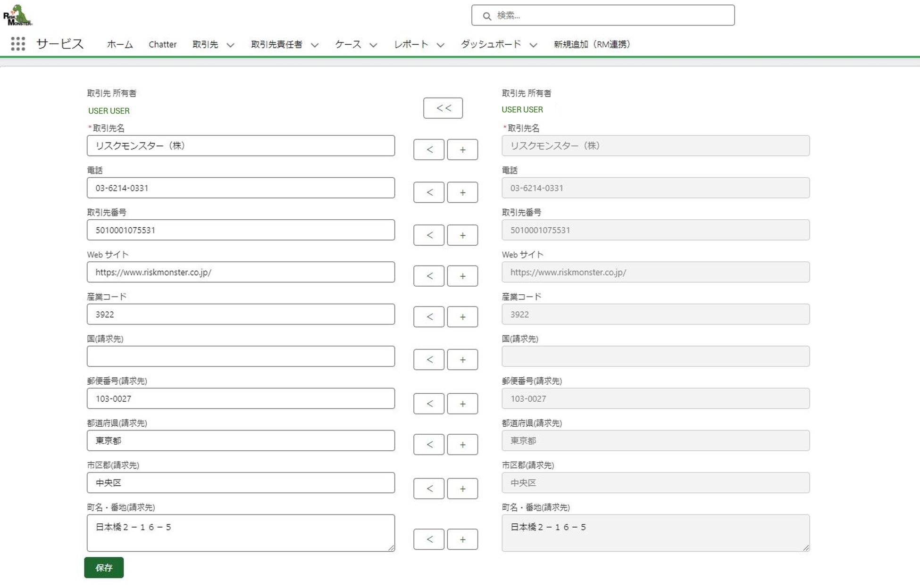Expand the 取引先 tab dropdown arrow

pyautogui.click(x=230, y=45)
